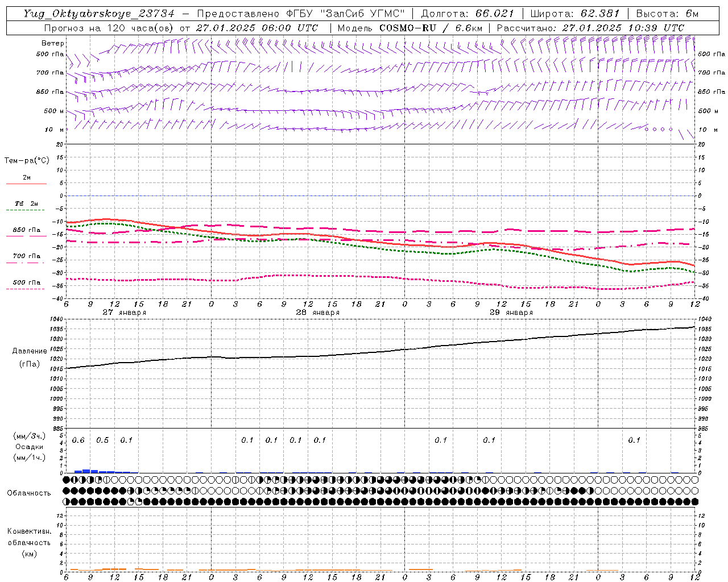Click the 'Рассчитано: 27.01.2025 10:39 UTC' timestamp

590,28
